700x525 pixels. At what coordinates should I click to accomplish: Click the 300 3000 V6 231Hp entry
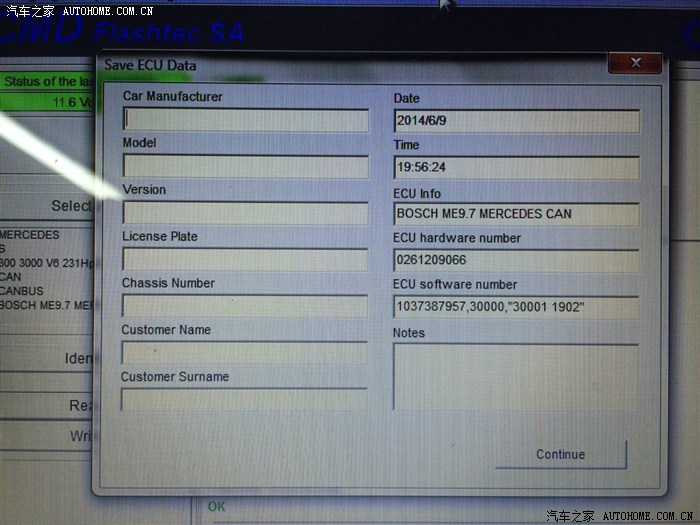pyautogui.click(x=47, y=263)
